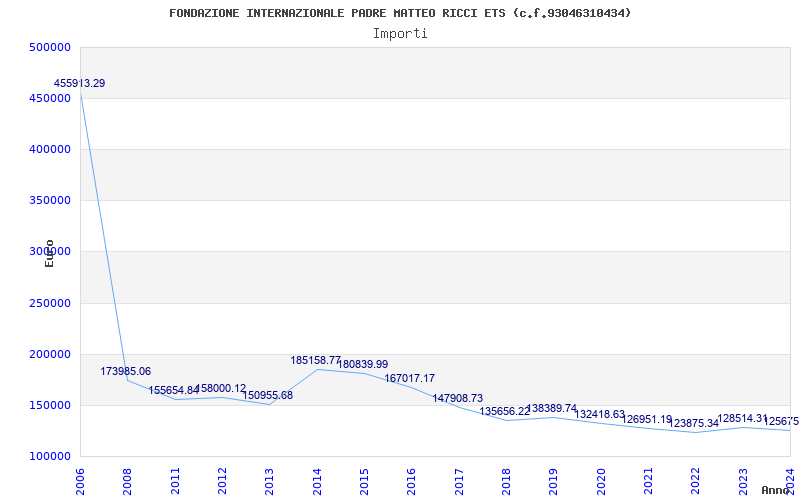Click the x-axis year 2019
800x500 pixels.
pos(554,481)
